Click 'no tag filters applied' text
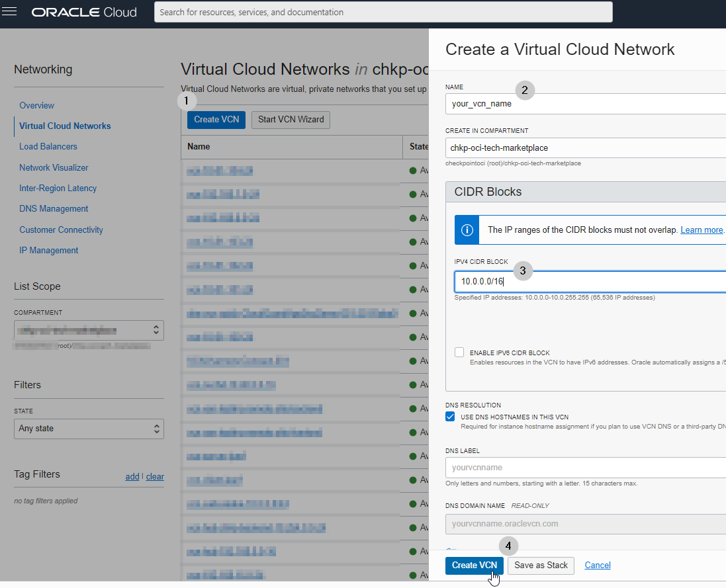Screen dimensions: 726x588 (46, 501)
